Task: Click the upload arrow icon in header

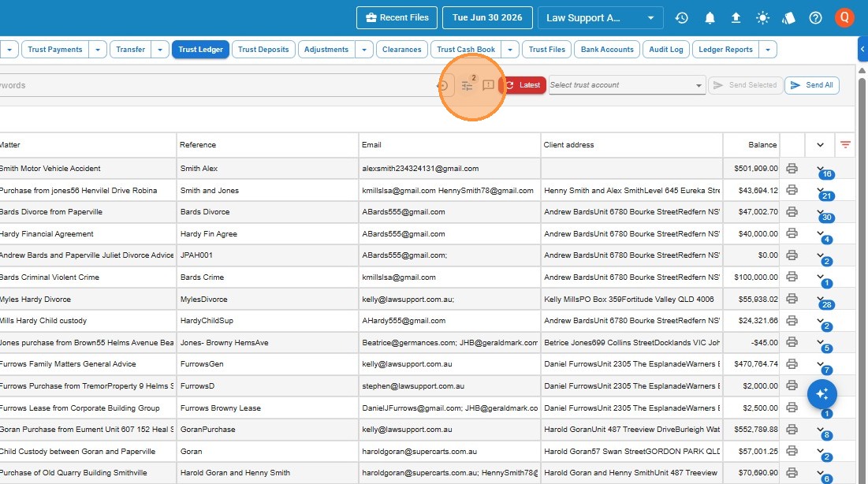Action: [736, 17]
